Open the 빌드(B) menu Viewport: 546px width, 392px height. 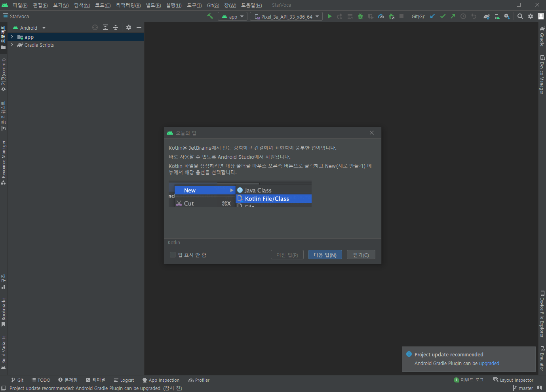153,5
